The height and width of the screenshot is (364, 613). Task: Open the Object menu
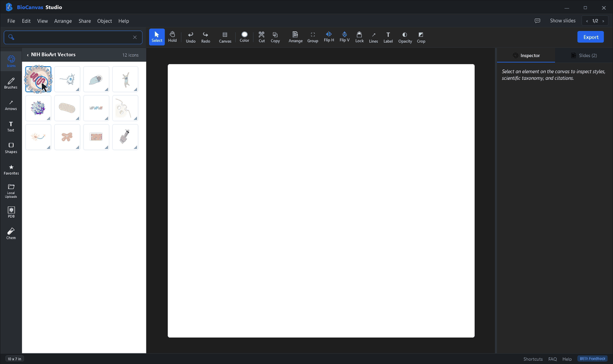104,21
